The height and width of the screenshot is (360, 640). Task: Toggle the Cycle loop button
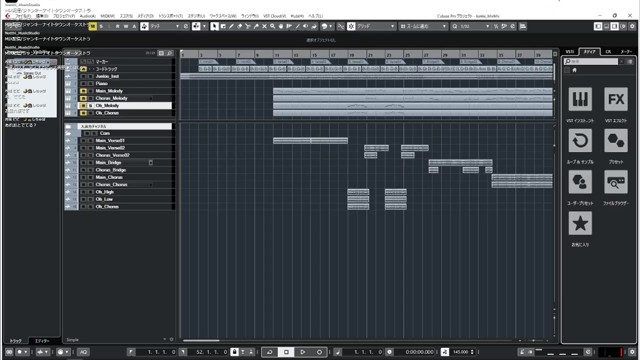[270, 352]
